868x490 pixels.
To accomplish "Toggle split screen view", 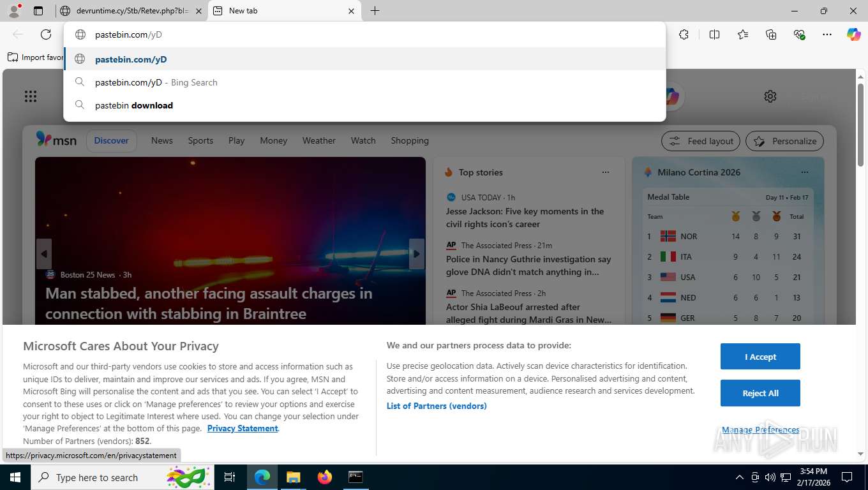I will pos(714,34).
